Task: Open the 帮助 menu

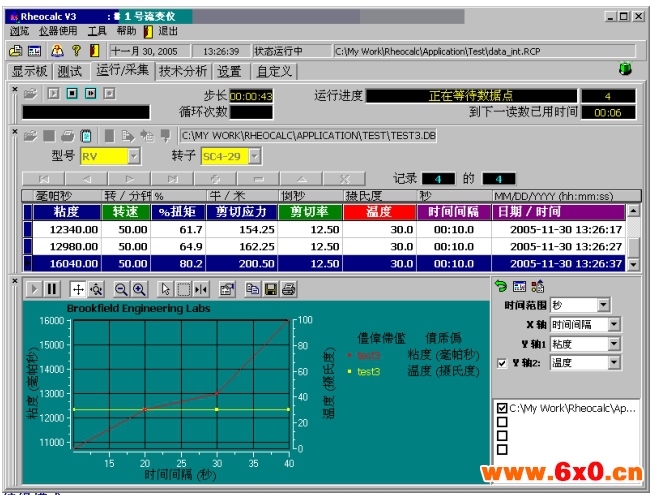Action: click(126, 31)
